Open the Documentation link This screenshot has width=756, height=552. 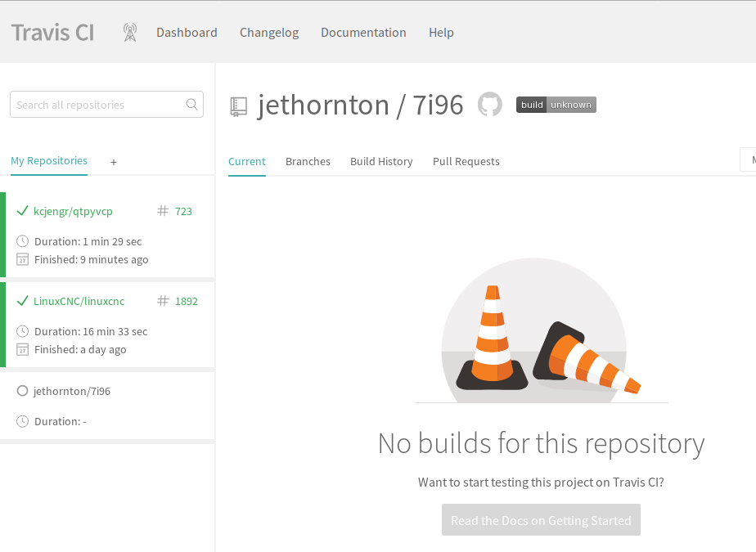tap(363, 32)
